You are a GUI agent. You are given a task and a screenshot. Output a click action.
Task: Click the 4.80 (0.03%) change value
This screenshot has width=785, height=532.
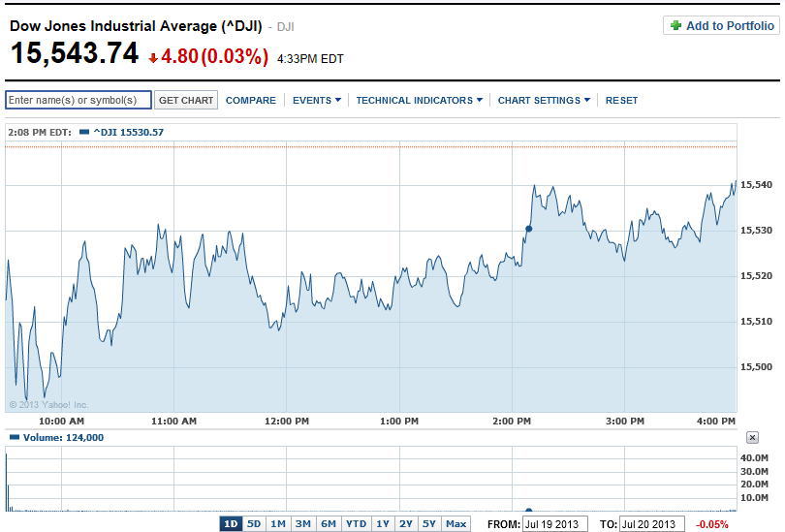(215, 56)
